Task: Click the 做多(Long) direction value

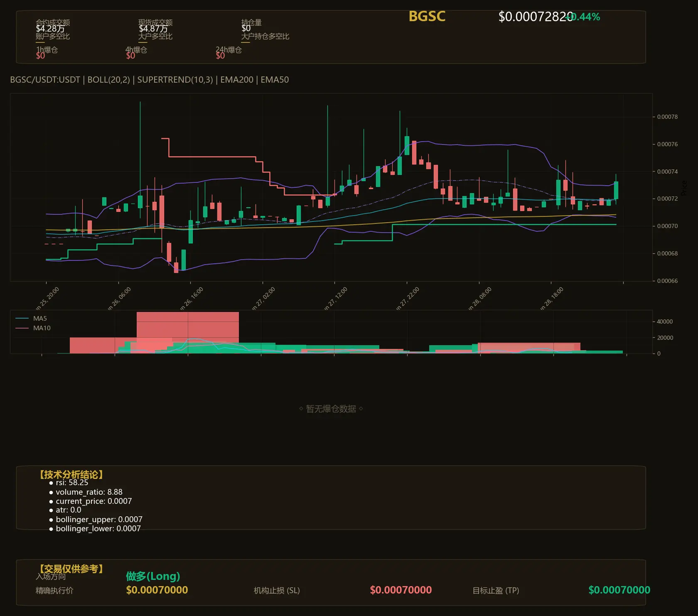Action: (153, 576)
